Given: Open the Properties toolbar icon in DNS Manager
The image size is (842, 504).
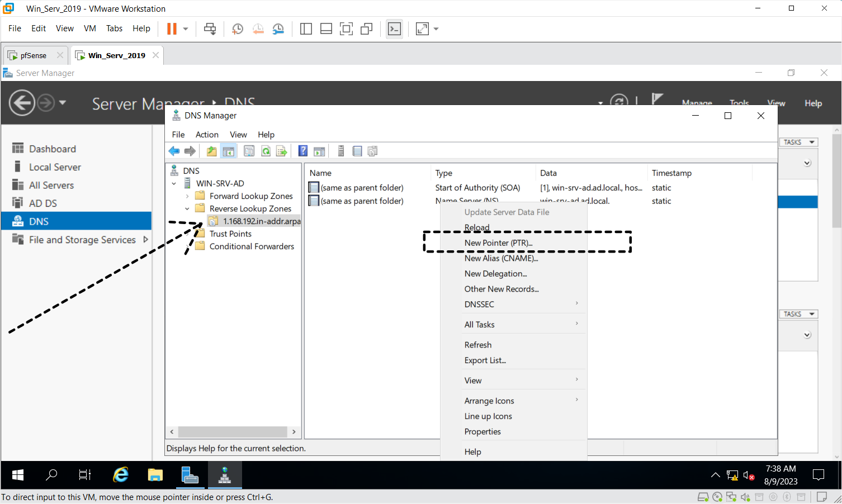Looking at the screenshot, I should tap(249, 151).
